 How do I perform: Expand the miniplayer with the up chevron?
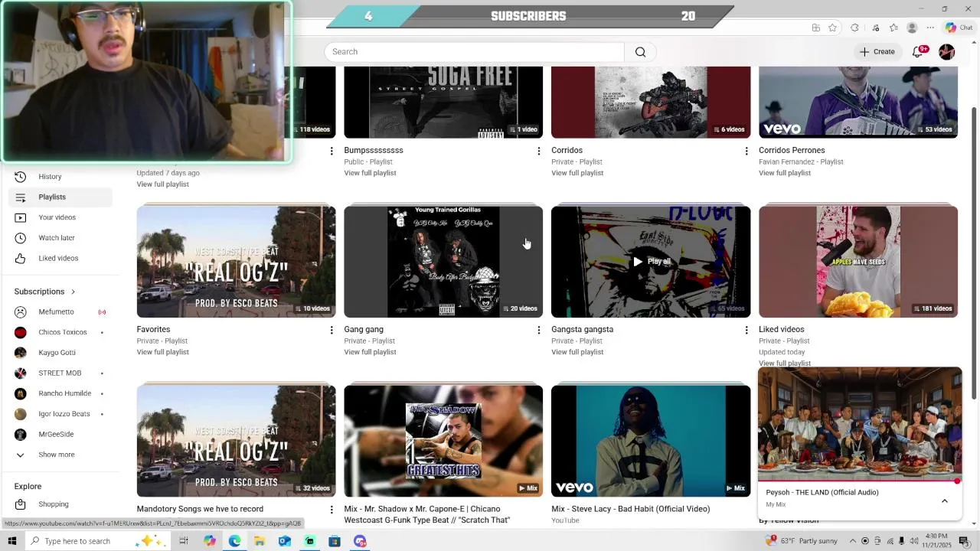[945, 501]
